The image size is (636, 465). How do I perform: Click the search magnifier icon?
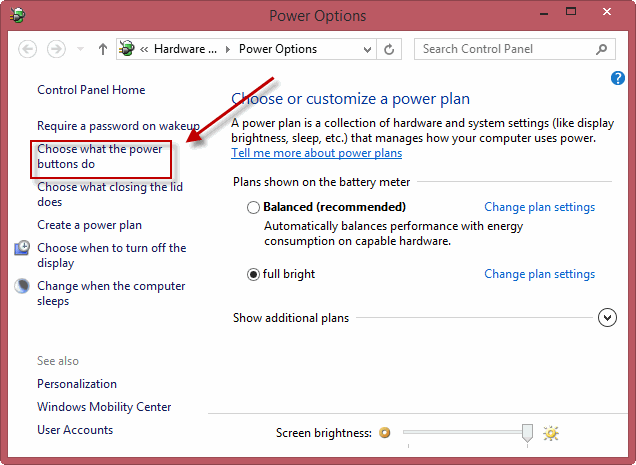602,50
